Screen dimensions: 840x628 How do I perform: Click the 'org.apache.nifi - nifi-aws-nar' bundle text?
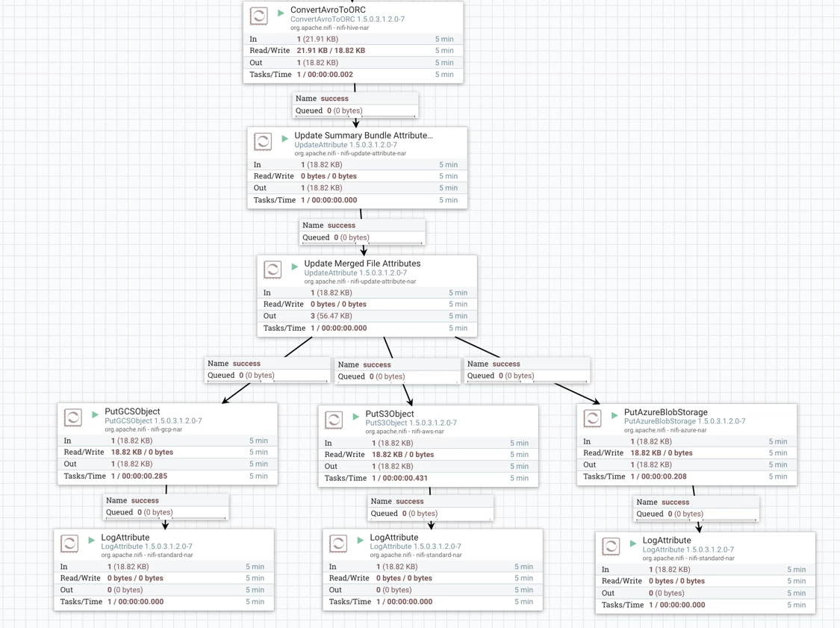[405, 432]
